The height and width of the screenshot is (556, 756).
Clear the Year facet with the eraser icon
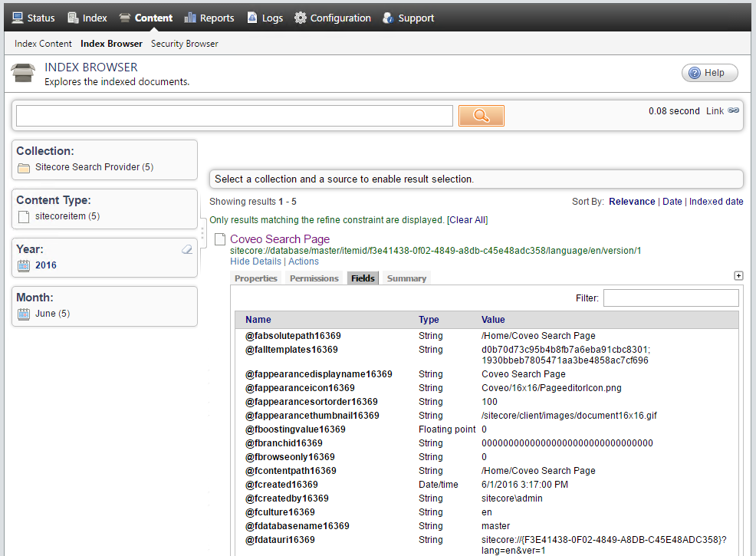click(186, 249)
